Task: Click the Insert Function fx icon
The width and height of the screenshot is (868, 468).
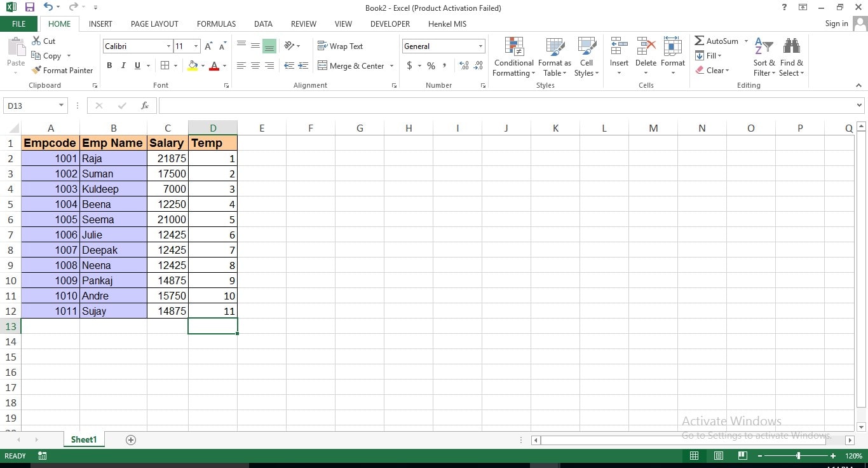Action: [145, 106]
